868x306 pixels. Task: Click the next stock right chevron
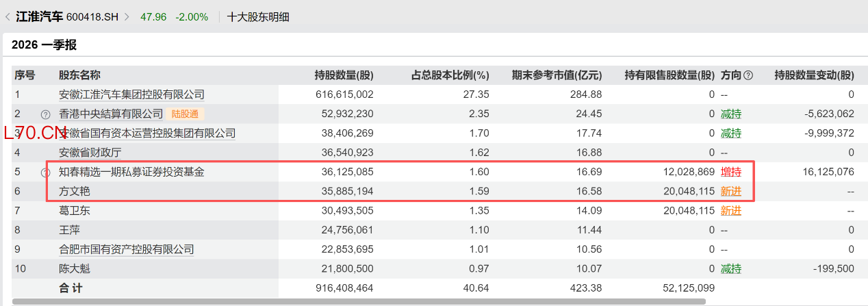point(127,17)
